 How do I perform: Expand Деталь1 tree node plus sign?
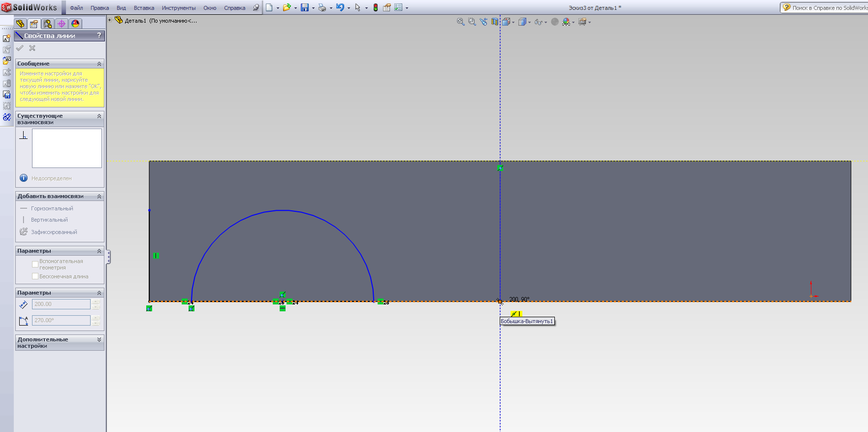[x=110, y=20]
